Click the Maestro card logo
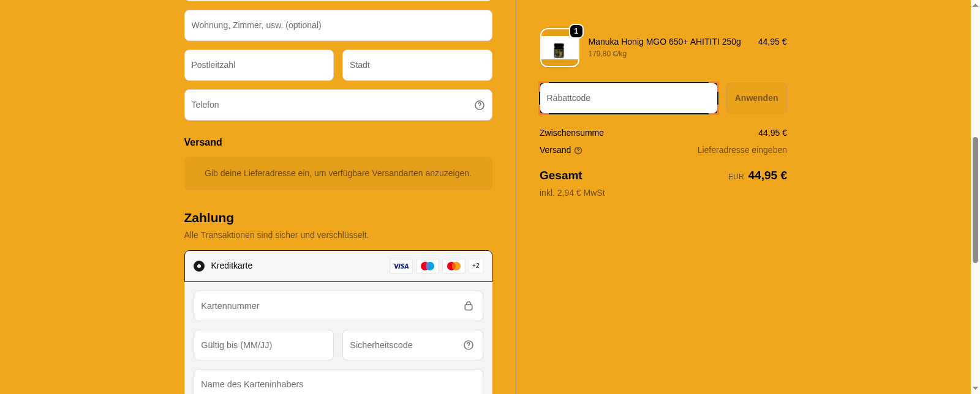 (x=428, y=266)
